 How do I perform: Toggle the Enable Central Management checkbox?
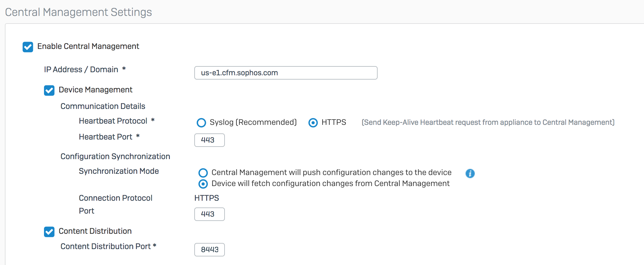(x=28, y=47)
